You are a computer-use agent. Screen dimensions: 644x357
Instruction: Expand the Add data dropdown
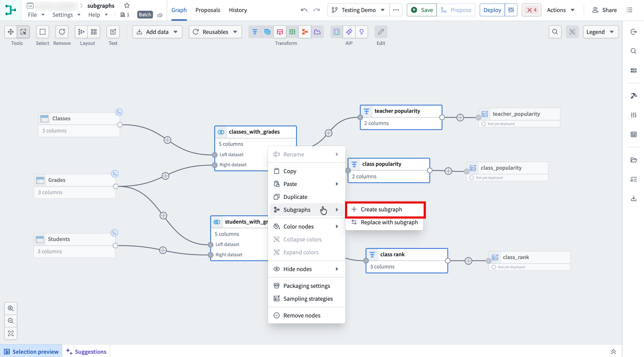click(x=157, y=32)
